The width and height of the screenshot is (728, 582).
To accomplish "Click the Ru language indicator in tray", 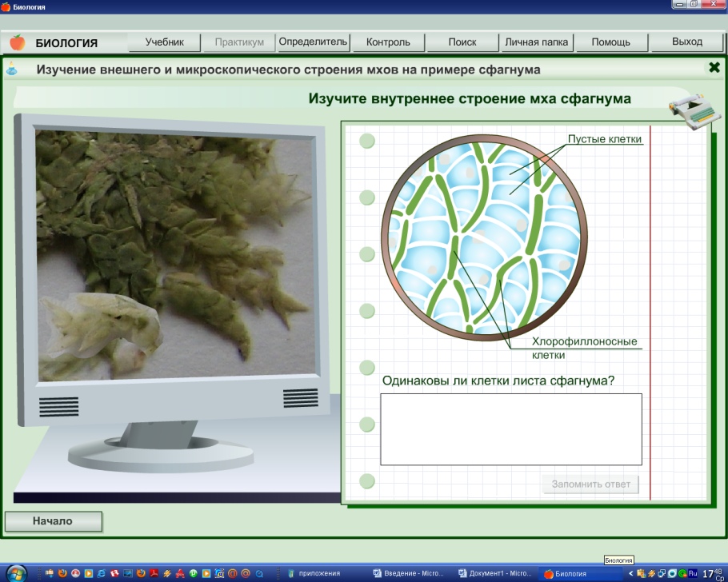I will (693, 573).
